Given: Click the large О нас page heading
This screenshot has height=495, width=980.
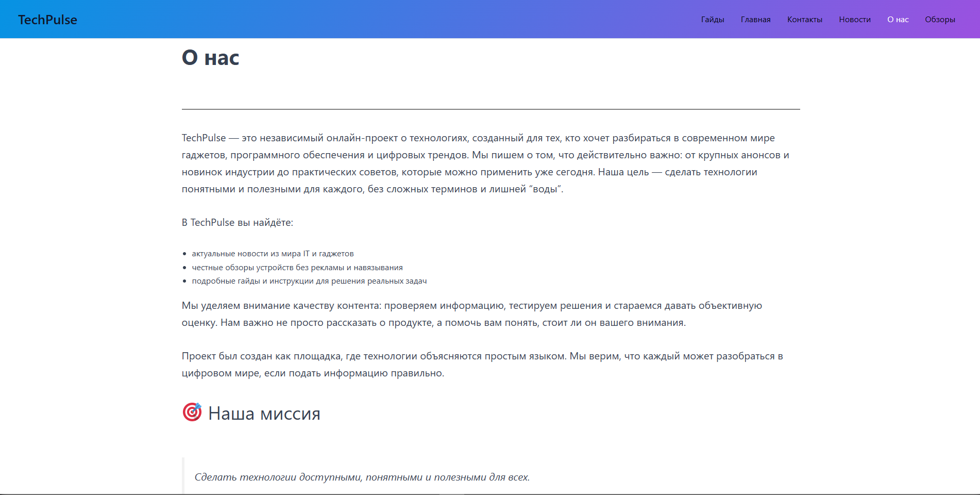Looking at the screenshot, I should (x=210, y=58).
